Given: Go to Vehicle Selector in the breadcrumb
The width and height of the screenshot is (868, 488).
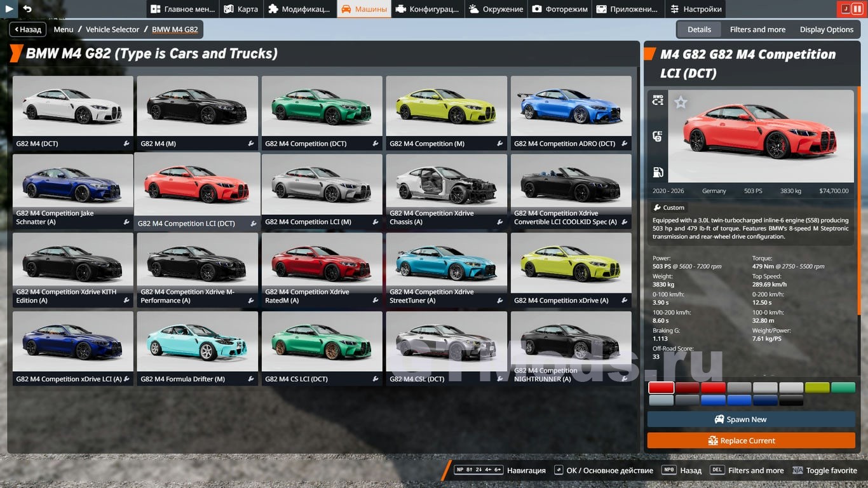Looking at the screenshot, I should (112, 29).
